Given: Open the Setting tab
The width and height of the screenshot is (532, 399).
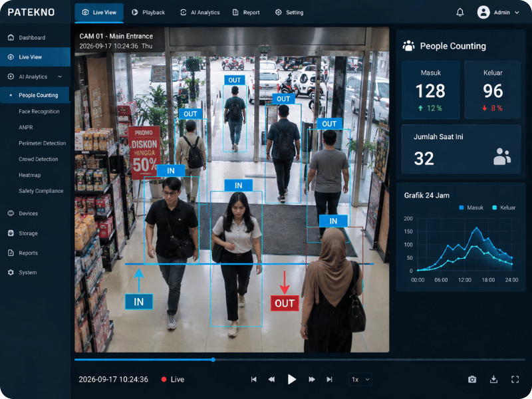Looking at the screenshot, I should (289, 13).
